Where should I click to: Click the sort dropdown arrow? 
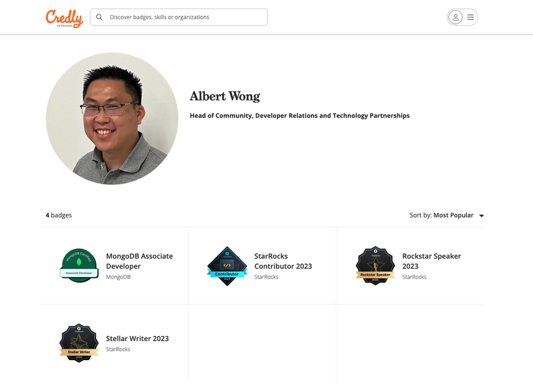pyautogui.click(x=482, y=216)
